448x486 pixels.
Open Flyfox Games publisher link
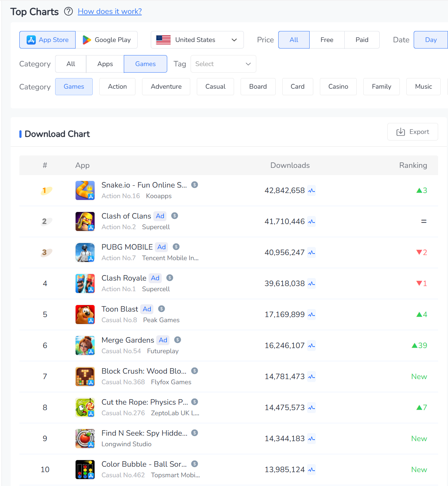click(171, 382)
